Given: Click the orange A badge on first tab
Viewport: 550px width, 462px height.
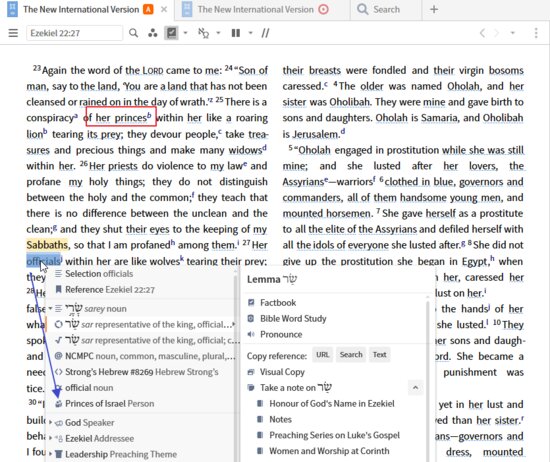Looking at the screenshot, I should tap(148, 9).
